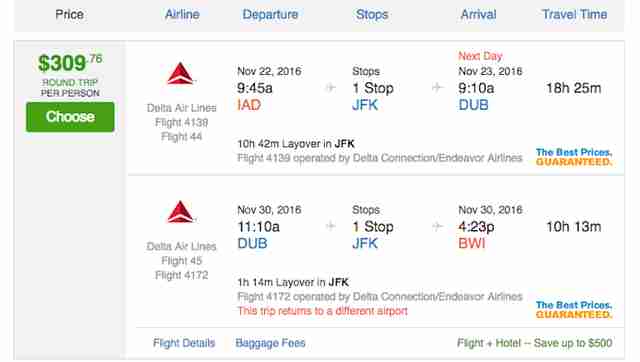Click the return flight Delta logo
Viewport: 640px width, 362px height.
[x=180, y=212]
